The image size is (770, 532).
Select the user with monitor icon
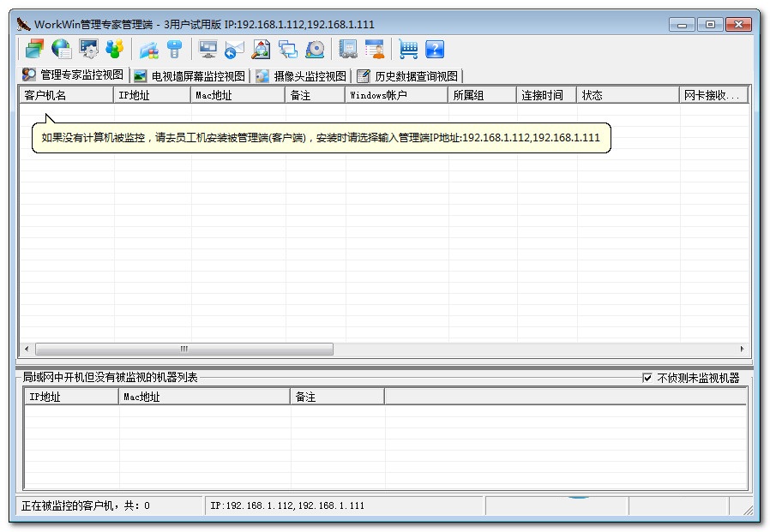click(x=374, y=49)
